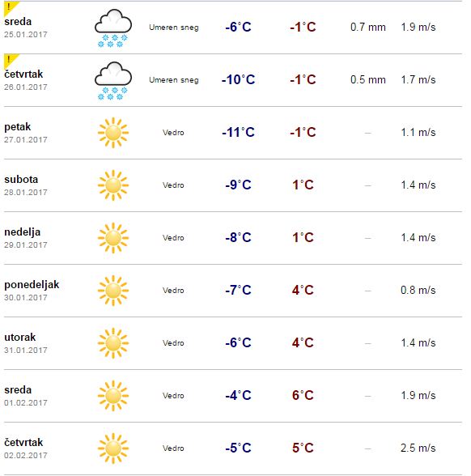Click the Umeren sneg text for četvrtak 26.01.2017
471x476 pixels.
pyautogui.click(x=174, y=80)
